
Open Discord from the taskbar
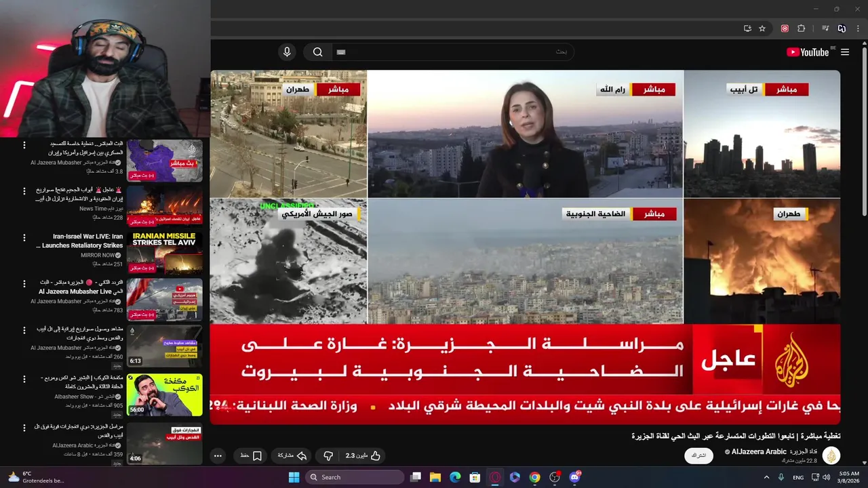(x=575, y=477)
